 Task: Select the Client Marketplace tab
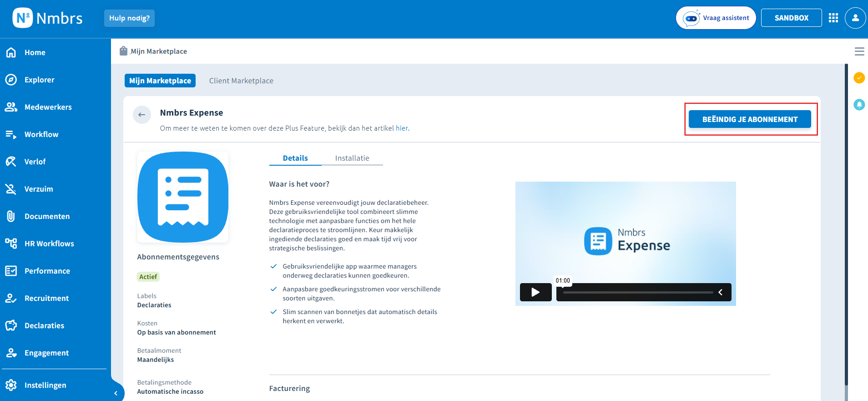coord(241,81)
